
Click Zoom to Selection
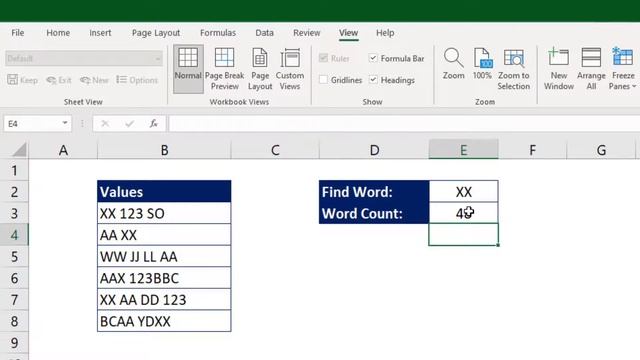click(x=513, y=69)
